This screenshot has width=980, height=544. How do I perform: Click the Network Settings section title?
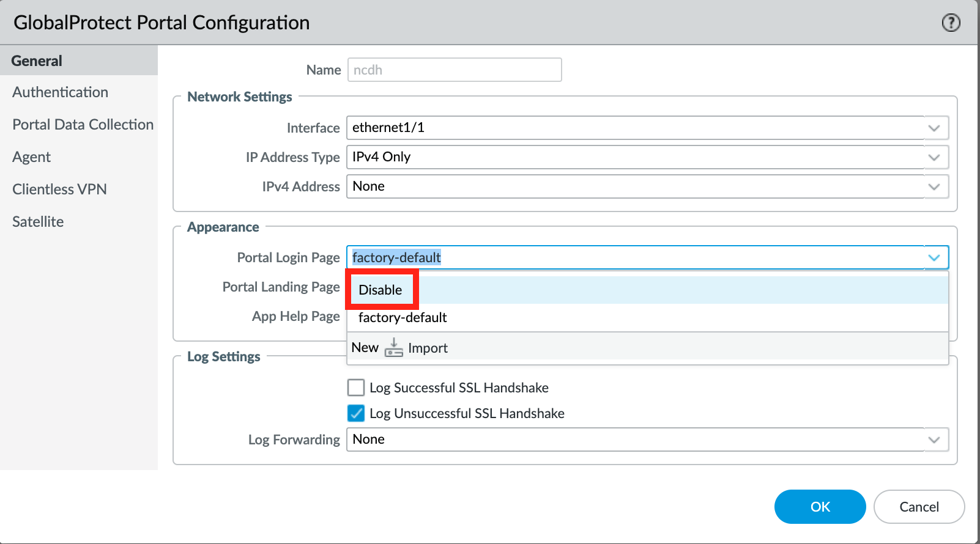(x=240, y=97)
